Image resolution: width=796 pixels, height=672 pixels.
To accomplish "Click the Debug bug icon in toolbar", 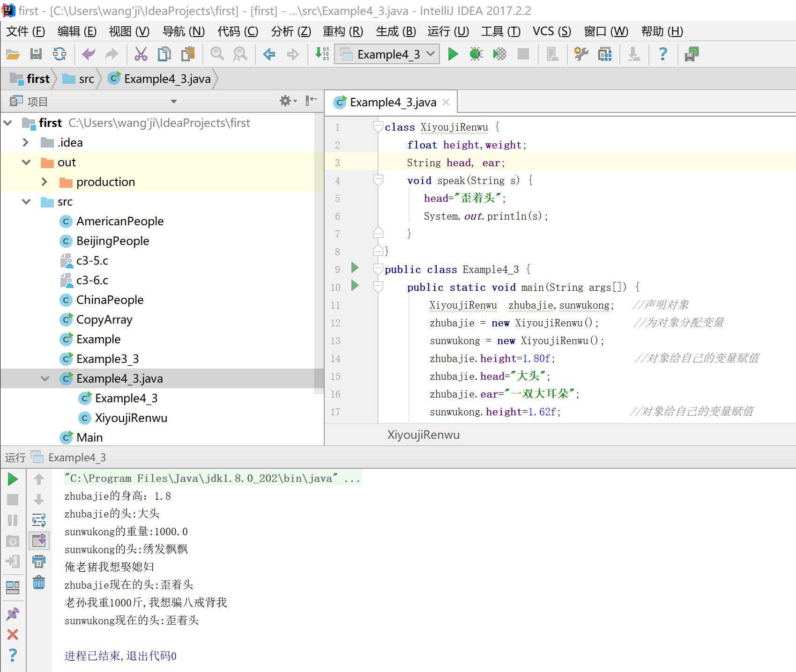I will click(x=476, y=54).
